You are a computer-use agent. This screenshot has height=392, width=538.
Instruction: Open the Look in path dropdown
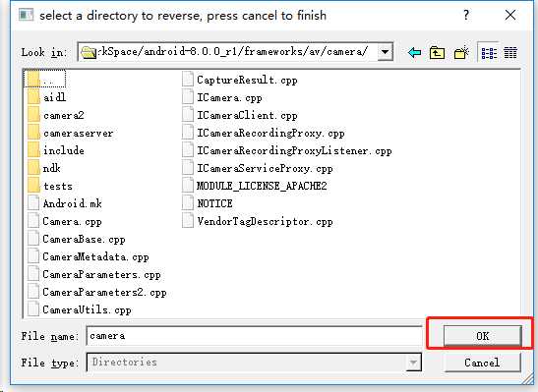point(385,52)
